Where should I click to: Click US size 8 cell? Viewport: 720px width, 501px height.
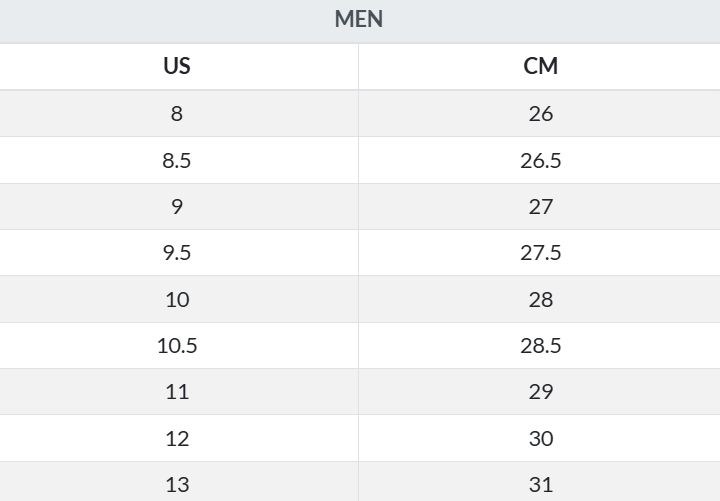pos(177,113)
